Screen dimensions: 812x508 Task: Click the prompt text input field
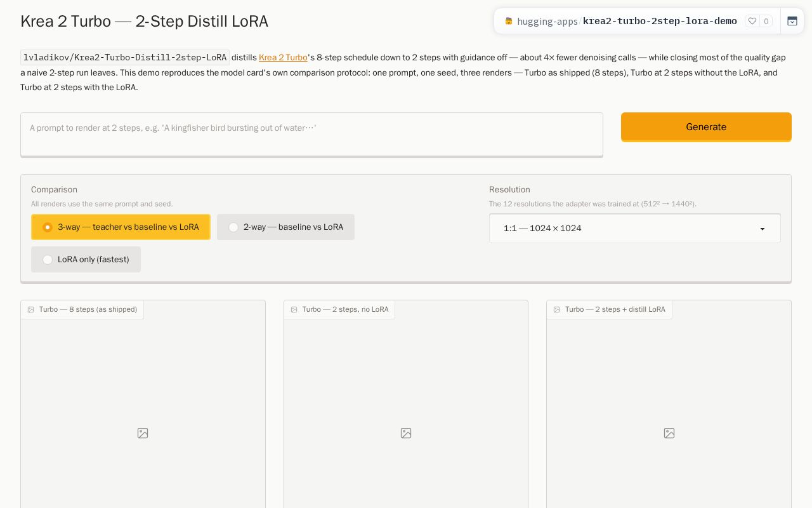click(x=311, y=134)
